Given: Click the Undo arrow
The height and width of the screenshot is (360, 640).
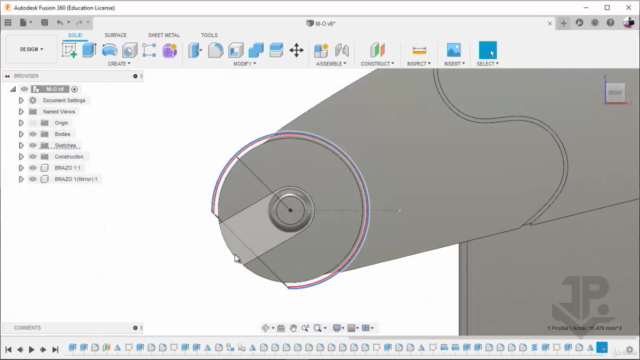Looking at the screenshot, I should (60, 23).
